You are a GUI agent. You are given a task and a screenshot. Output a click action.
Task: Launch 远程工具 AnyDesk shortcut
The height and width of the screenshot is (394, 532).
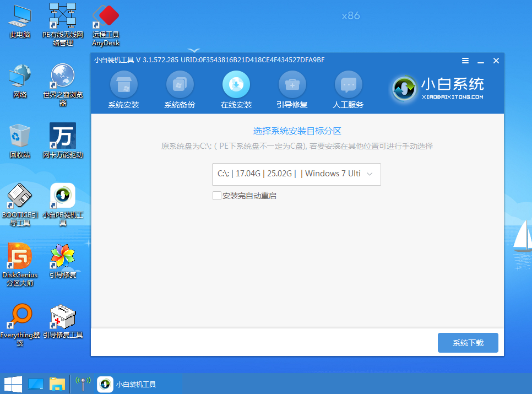click(x=106, y=25)
